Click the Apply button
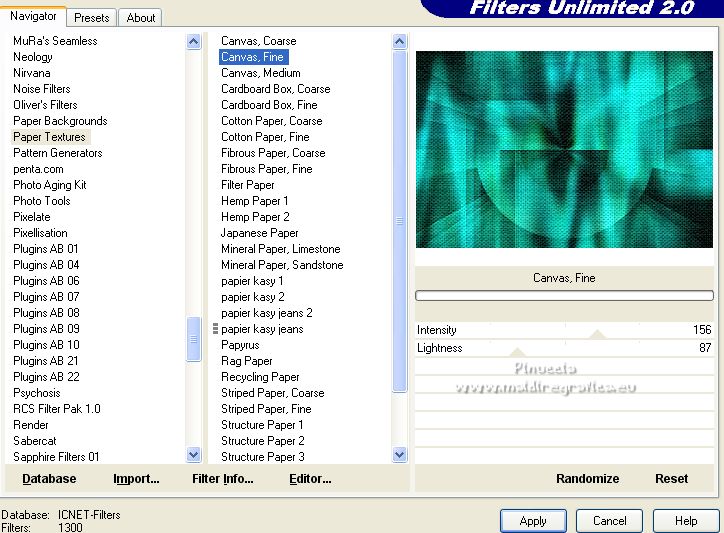This screenshot has height=533, width=724. coord(533,521)
